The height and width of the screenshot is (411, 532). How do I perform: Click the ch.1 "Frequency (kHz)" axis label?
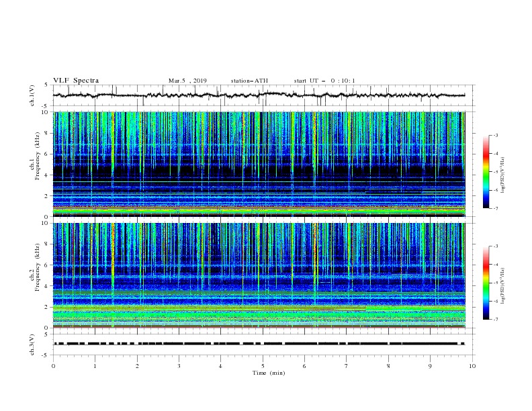(38, 155)
